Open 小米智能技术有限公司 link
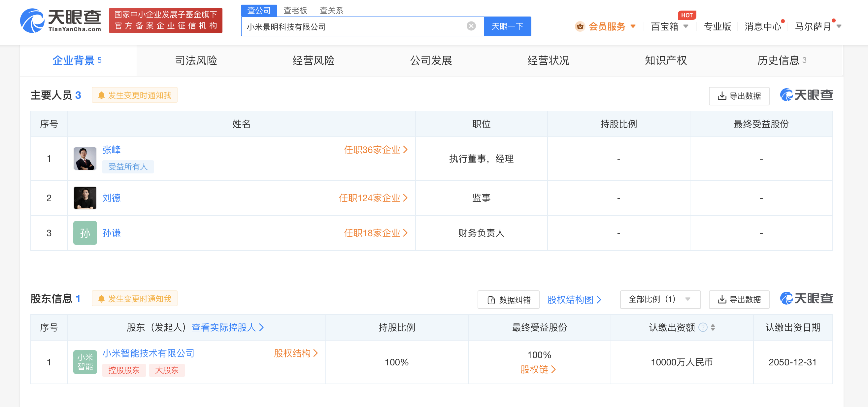The image size is (868, 407). [149, 353]
